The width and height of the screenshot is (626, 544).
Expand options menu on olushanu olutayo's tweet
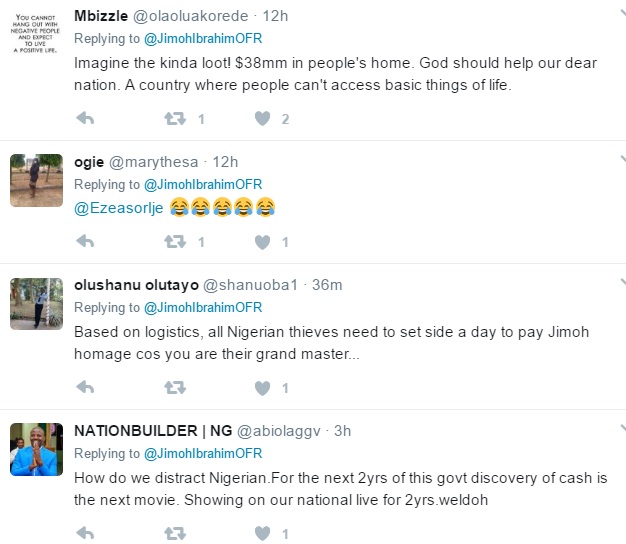pyautogui.click(x=621, y=285)
